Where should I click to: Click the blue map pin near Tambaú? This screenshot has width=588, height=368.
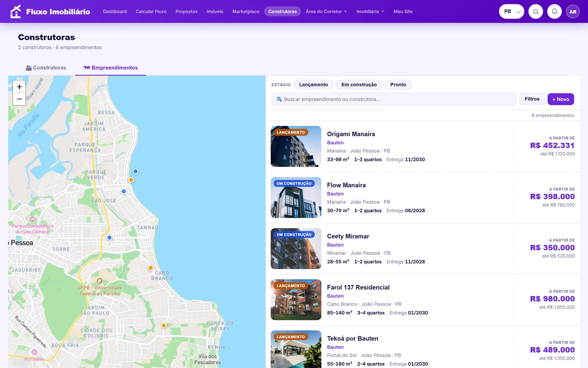pyautogui.click(x=110, y=238)
